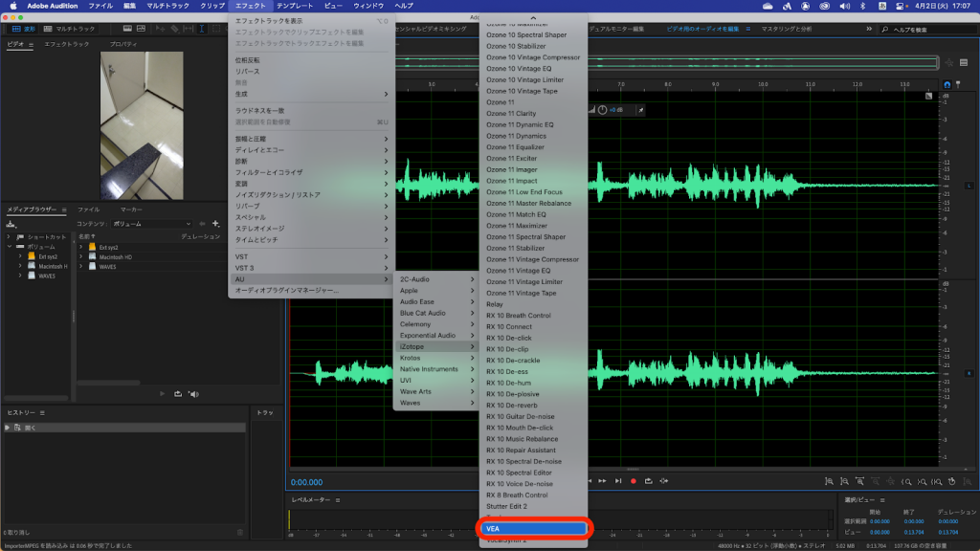This screenshot has height=551, width=980.
Task: Open the 選択/ビュー panel menu icon
Action: [x=882, y=499]
